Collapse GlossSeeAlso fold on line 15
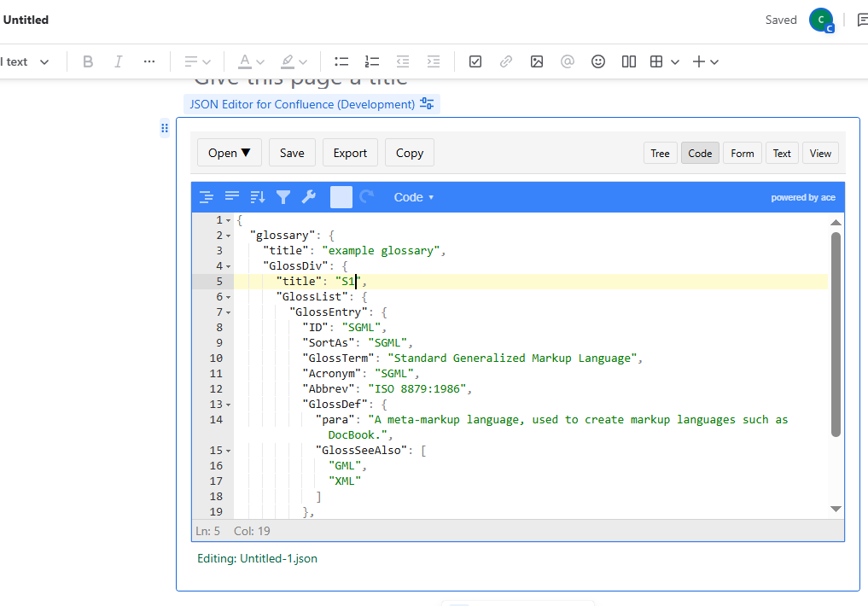Screen dimensions: 868x606 click(228, 451)
